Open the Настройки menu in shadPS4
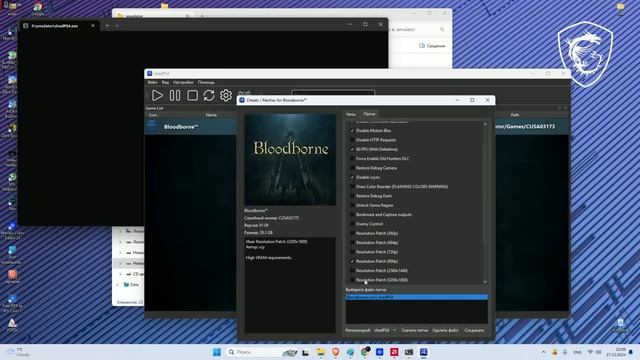The height and width of the screenshot is (360, 640). [183, 82]
